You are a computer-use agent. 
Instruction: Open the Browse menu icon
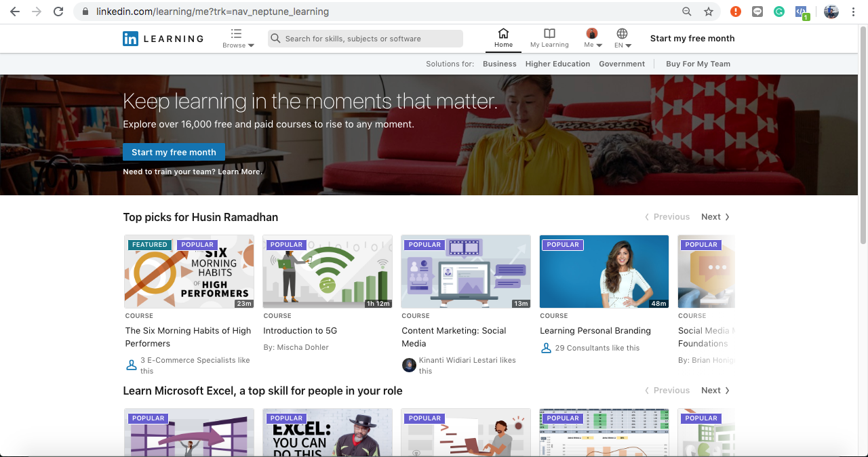click(236, 33)
